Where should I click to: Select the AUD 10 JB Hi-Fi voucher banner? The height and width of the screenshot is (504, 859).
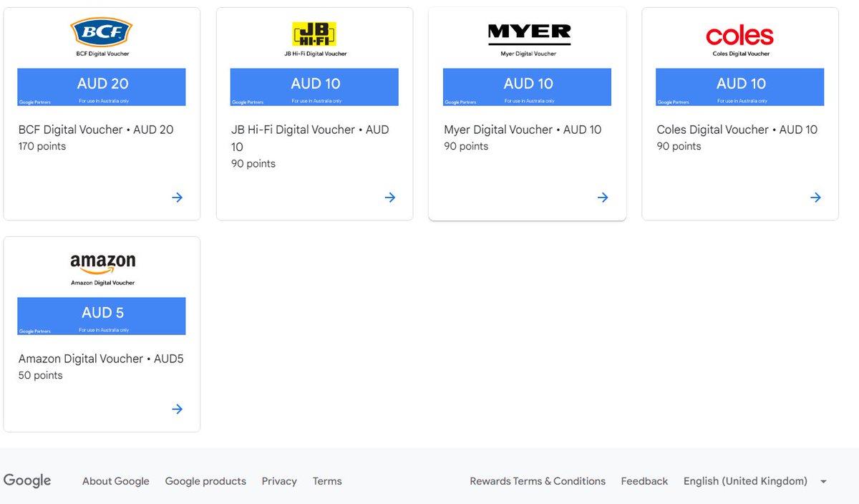click(x=314, y=87)
